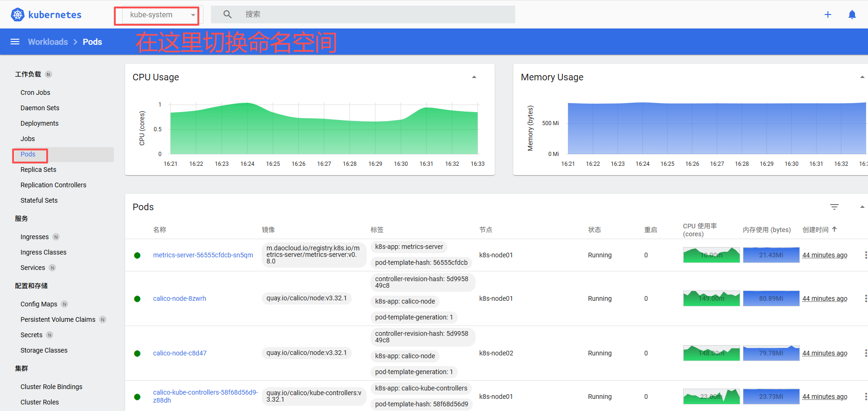Open actions menu for calico-node-8zwrh row
868x411 pixels.
tap(866, 298)
